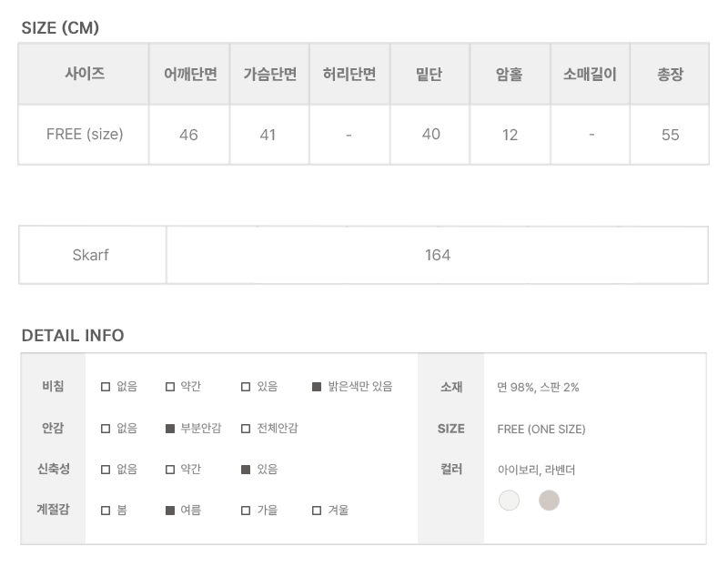Image resolution: width=728 pixels, height=577 pixels.
Task: Click the '총장' column header
Action: pos(670,75)
